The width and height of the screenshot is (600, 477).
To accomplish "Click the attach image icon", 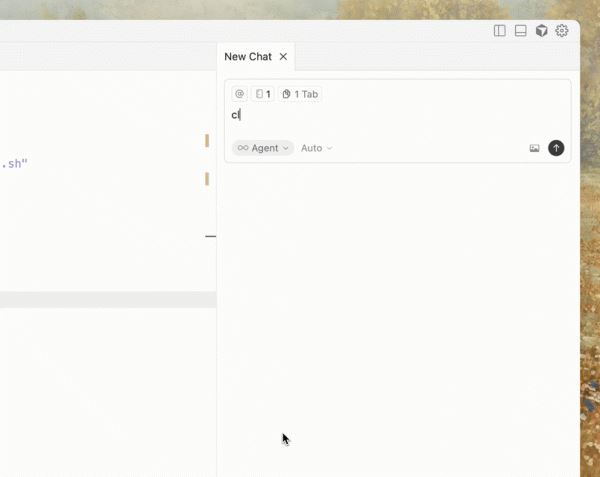I will click(534, 148).
